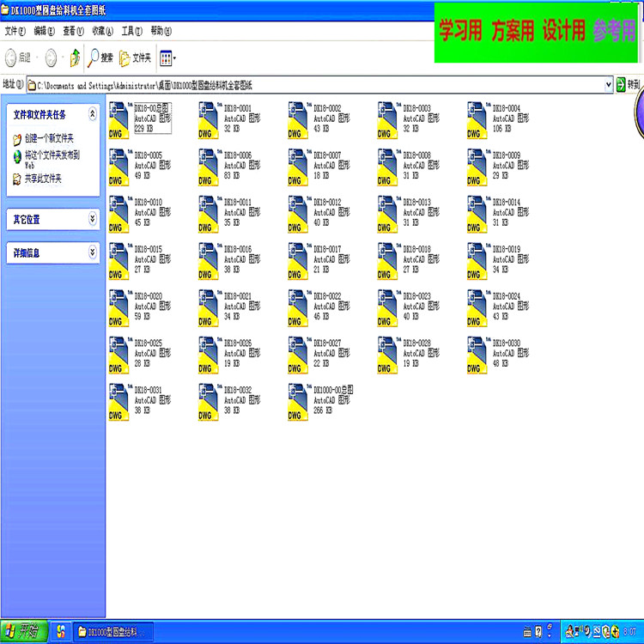Open the Views dropdown button in toolbar

[167, 58]
